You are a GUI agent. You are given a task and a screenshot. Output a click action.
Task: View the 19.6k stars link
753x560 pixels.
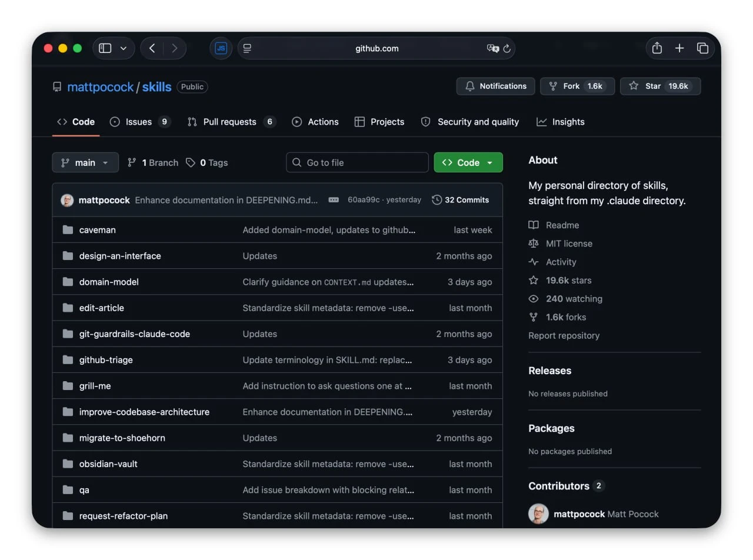coord(560,281)
